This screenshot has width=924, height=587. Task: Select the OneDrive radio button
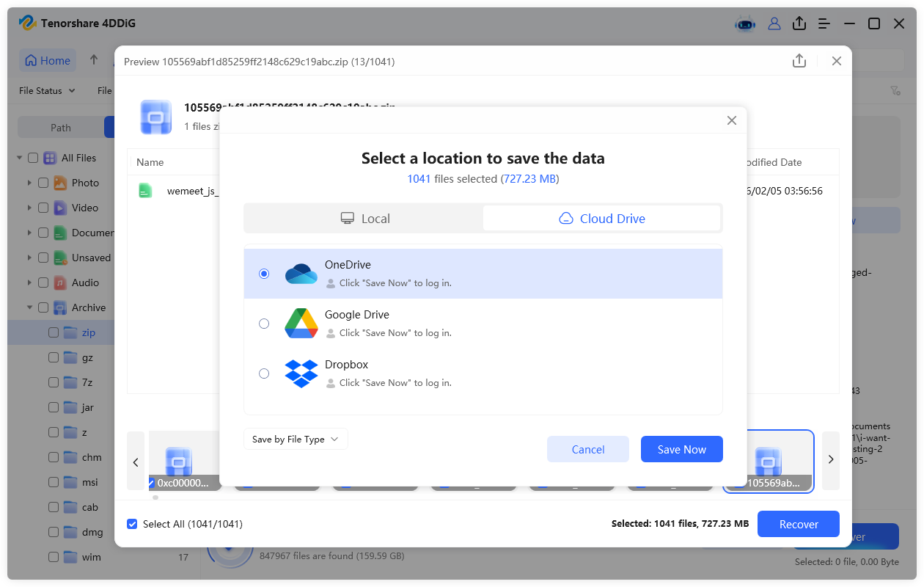(x=264, y=274)
